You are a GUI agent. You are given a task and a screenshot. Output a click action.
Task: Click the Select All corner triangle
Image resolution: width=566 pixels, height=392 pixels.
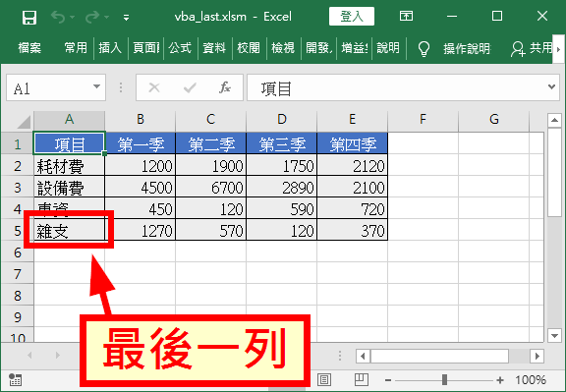click(24, 122)
